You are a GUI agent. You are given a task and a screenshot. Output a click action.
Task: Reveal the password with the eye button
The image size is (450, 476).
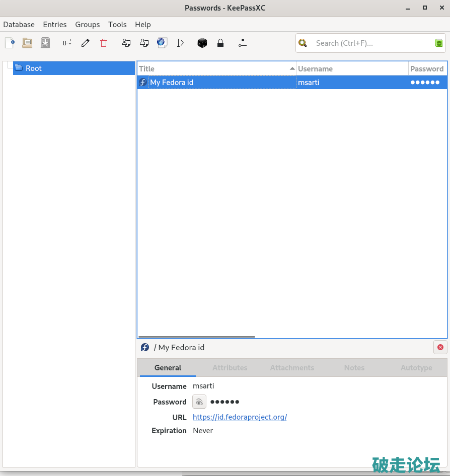click(x=199, y=402)
